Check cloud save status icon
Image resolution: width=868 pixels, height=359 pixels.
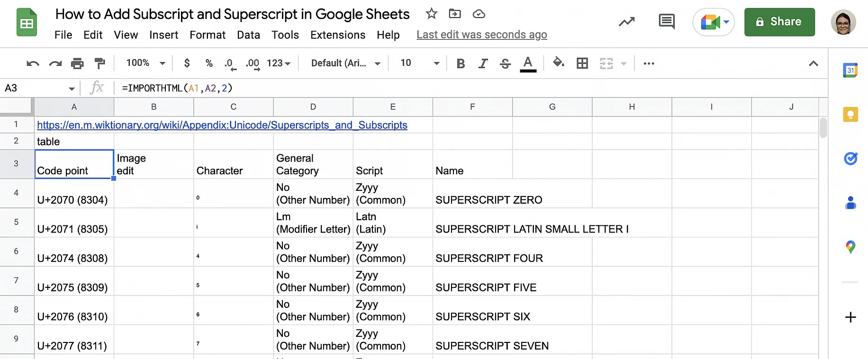(479, 14)
